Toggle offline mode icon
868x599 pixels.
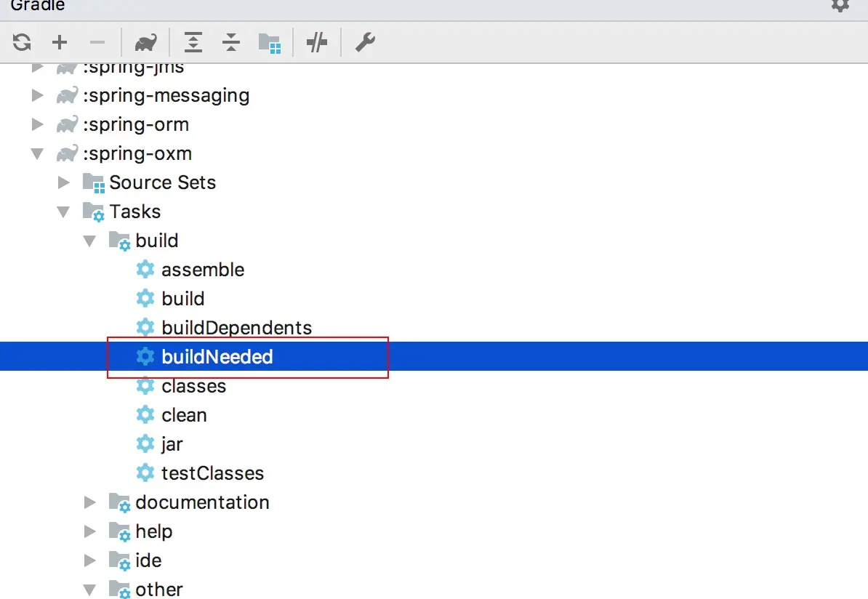[x=317, y=42]
